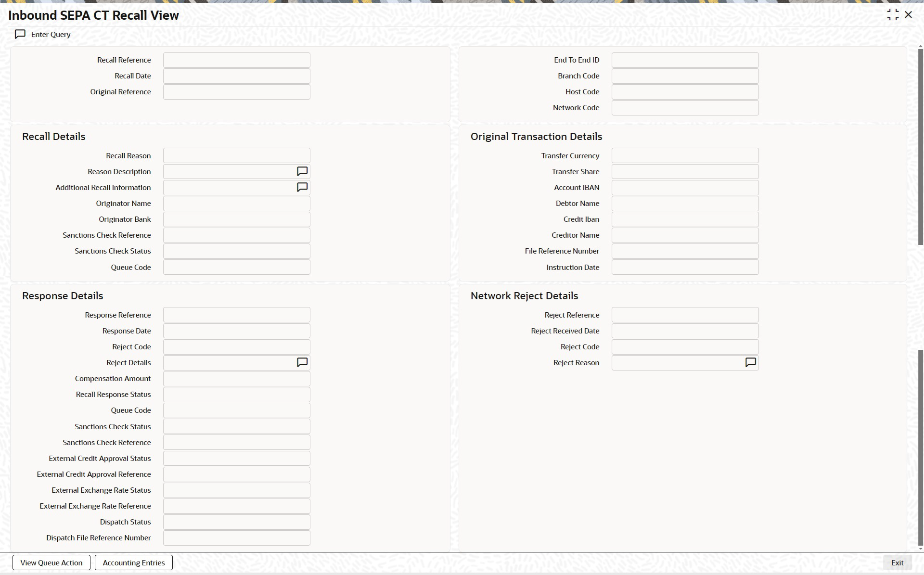Image resolution: width=924 pixels, height=575 pixels.
Task: Click the Reject Received Date field
Action: (685, 331)
